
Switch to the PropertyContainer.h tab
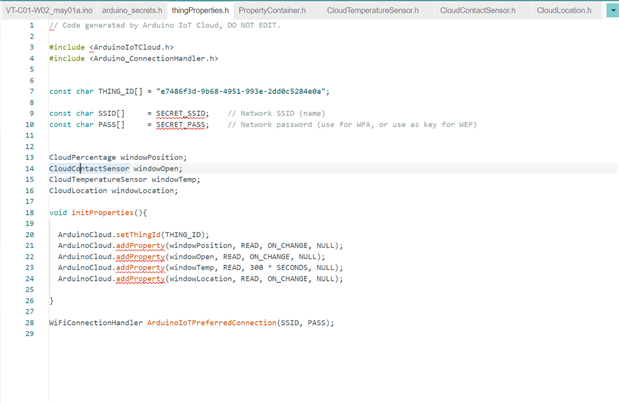[x=274, y=10]
